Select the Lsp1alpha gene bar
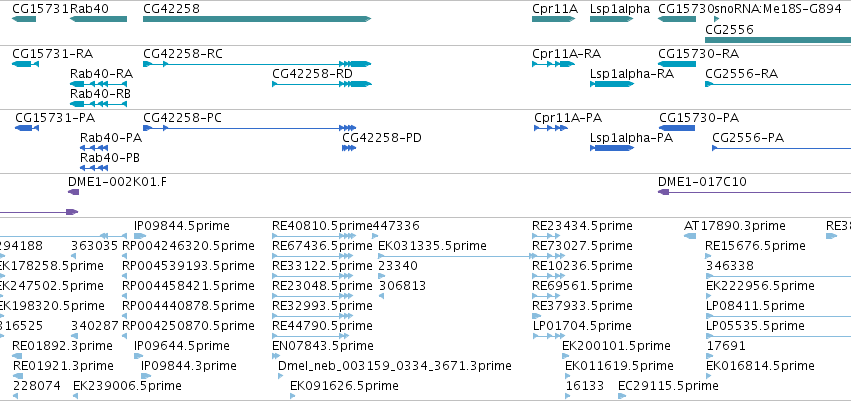Screen dimensions: 851x401 click(612, 19)
